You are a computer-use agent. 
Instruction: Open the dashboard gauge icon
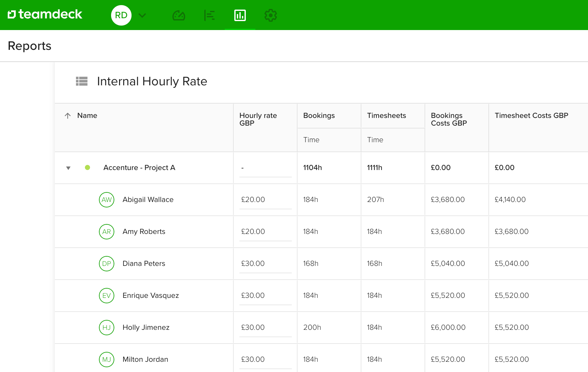click(x=179, y=15)
